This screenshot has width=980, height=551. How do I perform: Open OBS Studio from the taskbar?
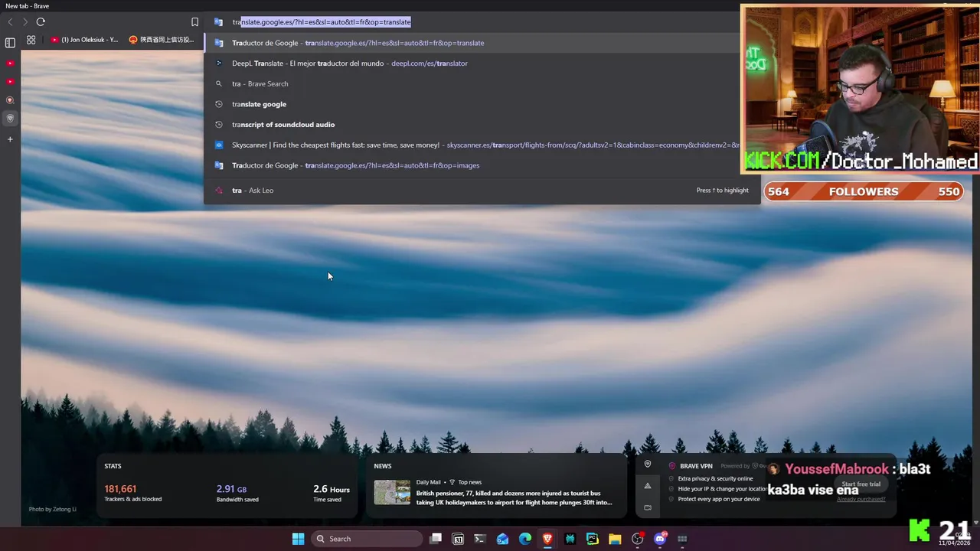click(x=637, y=539)
